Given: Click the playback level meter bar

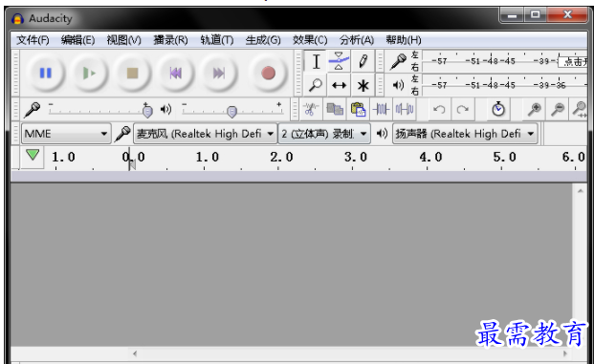Looking at the screenshot, I should coord(506,85).
